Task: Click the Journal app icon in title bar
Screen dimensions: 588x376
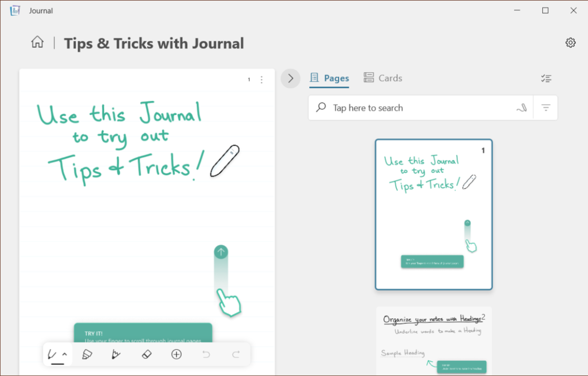Action: pos(15,10)
